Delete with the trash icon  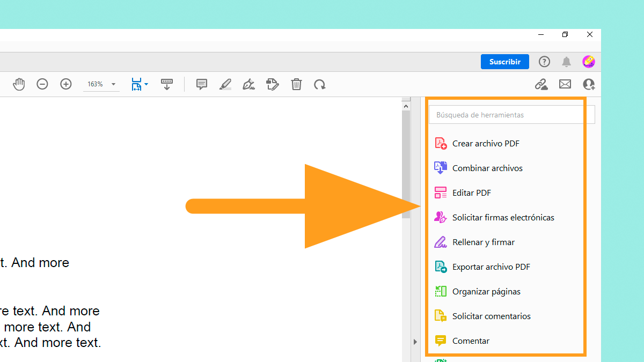click(296, 84)
